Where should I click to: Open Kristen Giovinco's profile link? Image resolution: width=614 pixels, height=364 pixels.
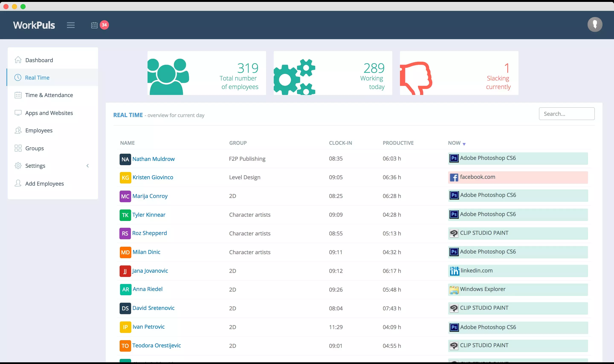click(152, 177)
